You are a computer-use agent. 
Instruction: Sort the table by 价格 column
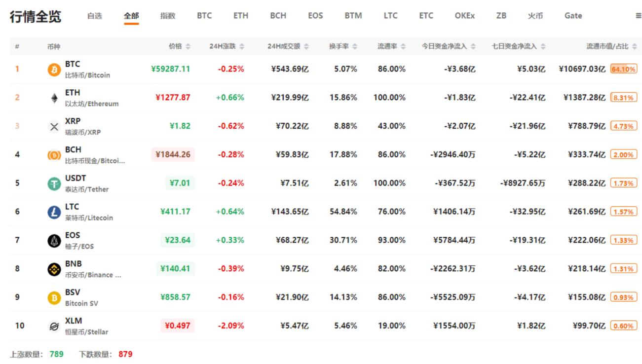click(x=179, y=46)
